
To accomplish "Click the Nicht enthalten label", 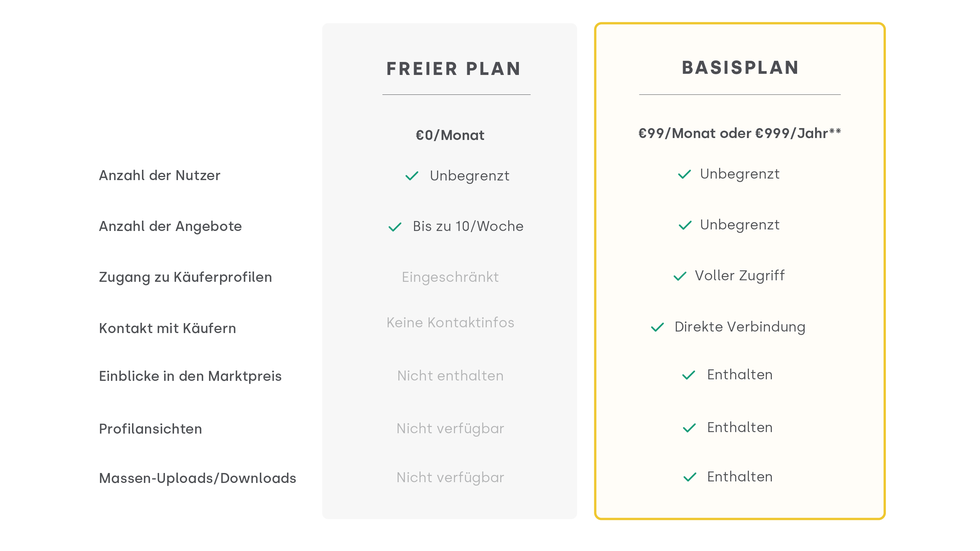I will [x=450, y=376].
